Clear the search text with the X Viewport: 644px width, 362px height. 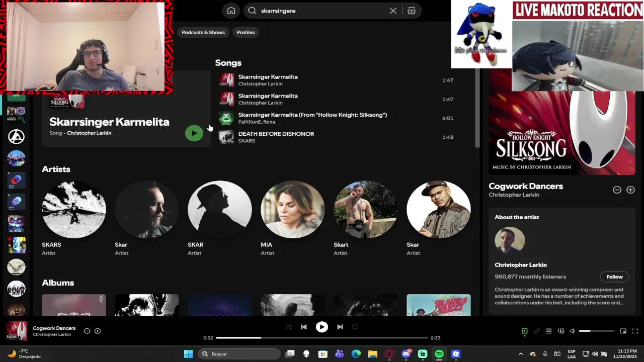[x=393, y=11]
